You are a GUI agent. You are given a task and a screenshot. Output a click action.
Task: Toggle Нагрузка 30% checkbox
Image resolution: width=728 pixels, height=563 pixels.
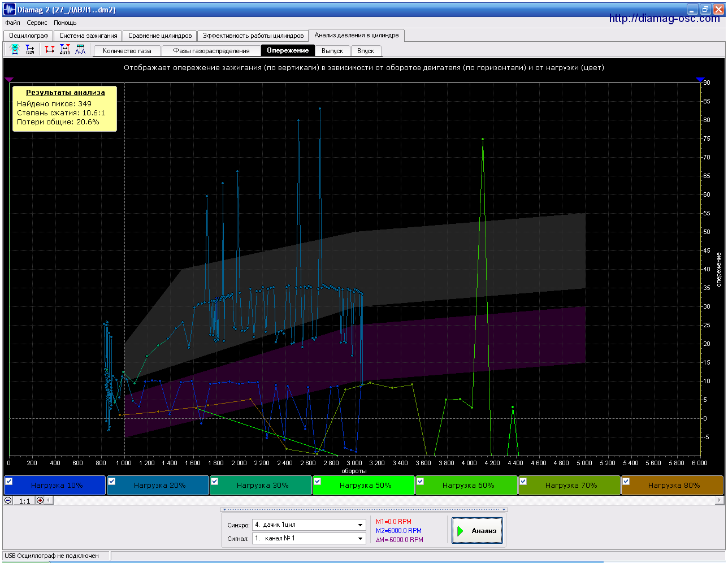215,482
